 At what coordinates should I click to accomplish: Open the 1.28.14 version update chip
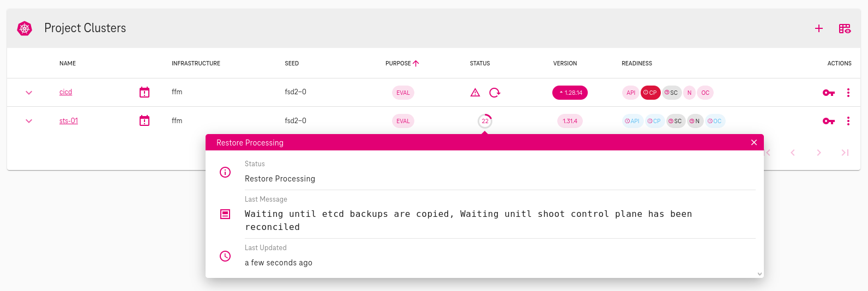(570, 93)
